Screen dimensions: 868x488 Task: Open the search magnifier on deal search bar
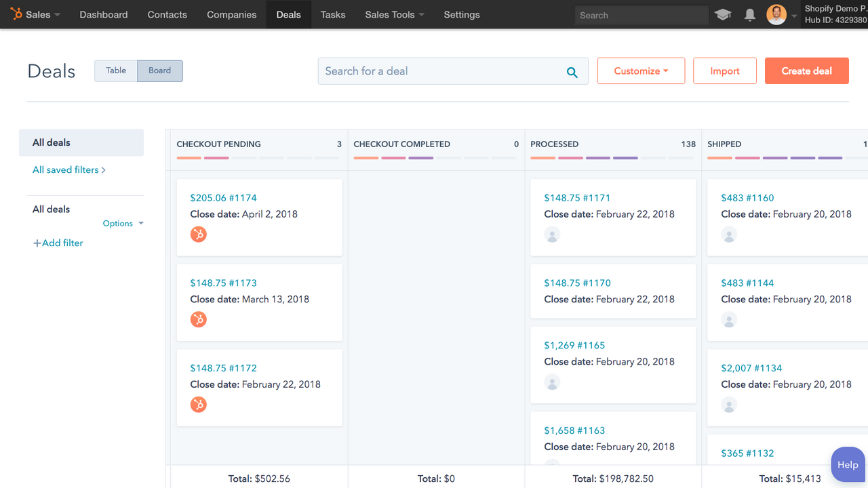(572, 70)
